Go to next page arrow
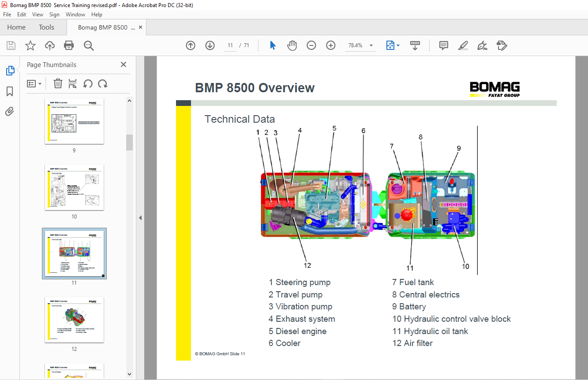Image resolution: width=588 pixels, height=380 pixels. coord(210,45)
